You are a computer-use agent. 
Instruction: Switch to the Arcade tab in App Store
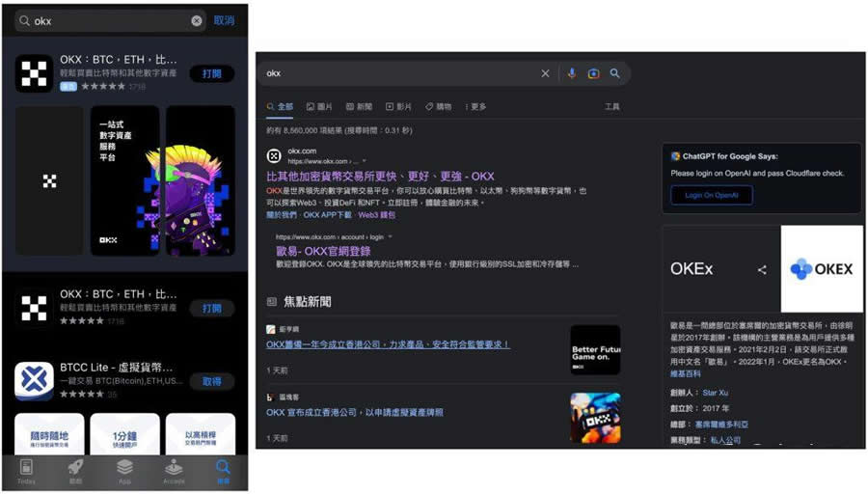[x=174, y=472]
